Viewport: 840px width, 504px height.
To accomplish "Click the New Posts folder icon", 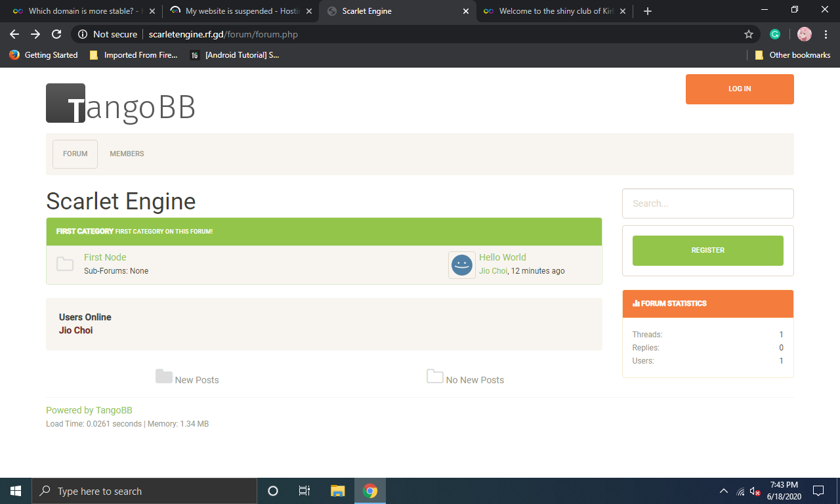I will pyautogui.click(x=164, y=376).
